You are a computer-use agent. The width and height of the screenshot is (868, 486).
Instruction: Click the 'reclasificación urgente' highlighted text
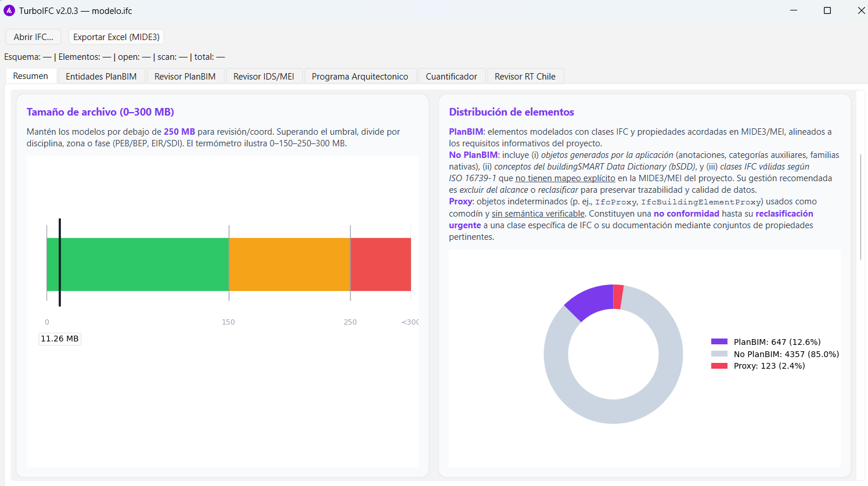(x=784, y=214)
